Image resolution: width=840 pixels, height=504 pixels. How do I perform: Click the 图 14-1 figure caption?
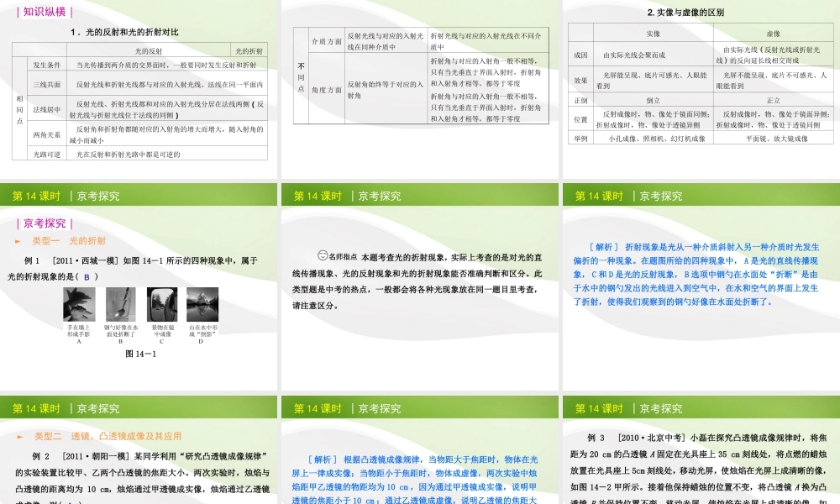click(141, 354)
